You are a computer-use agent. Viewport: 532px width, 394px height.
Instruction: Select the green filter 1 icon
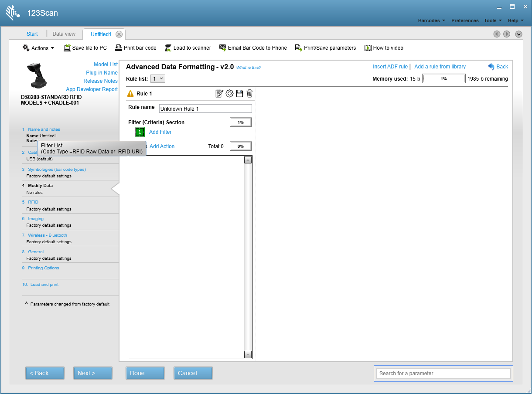[140, 132]
